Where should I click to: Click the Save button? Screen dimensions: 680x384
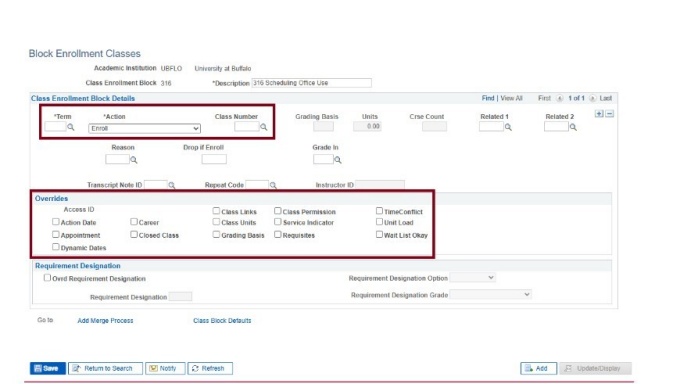point(48,368)
